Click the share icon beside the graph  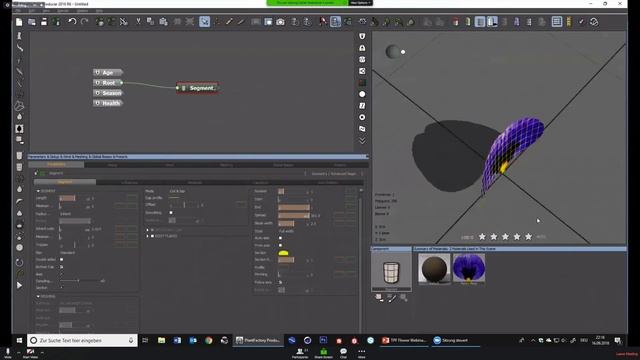(362, 71)
